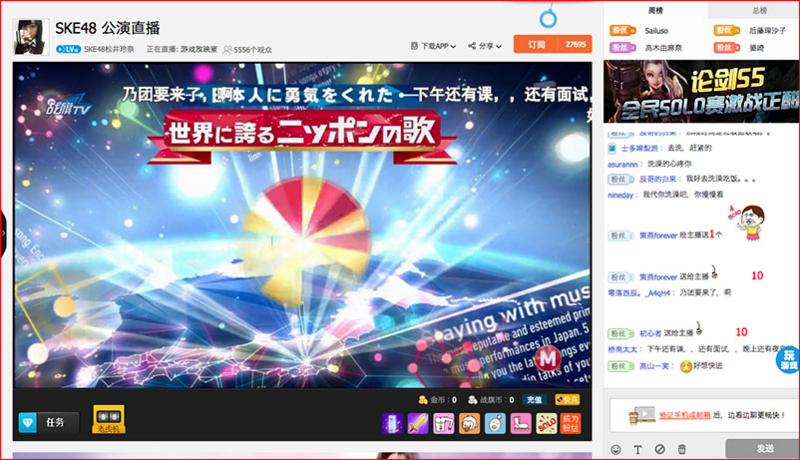Click chat username asurannn
This screenshot has height=460, width=800.
(x=622, y=164)
